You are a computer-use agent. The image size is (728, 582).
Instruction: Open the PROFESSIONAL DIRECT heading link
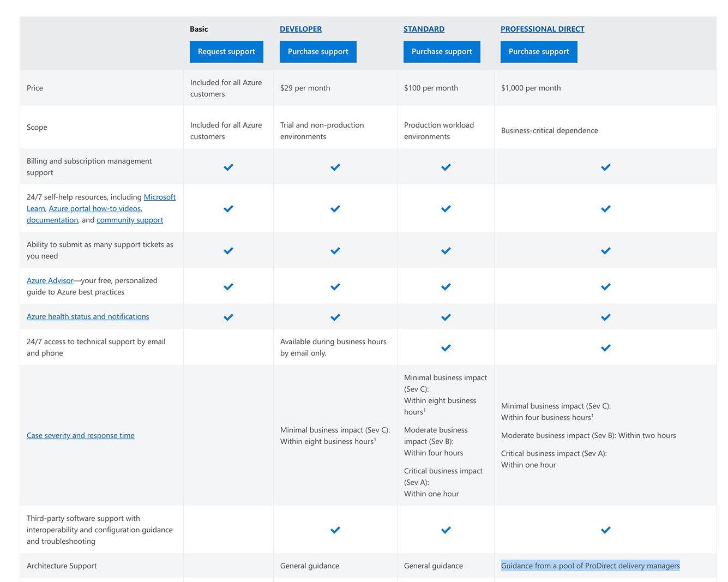pyautogui.click(x=542, y=29)
